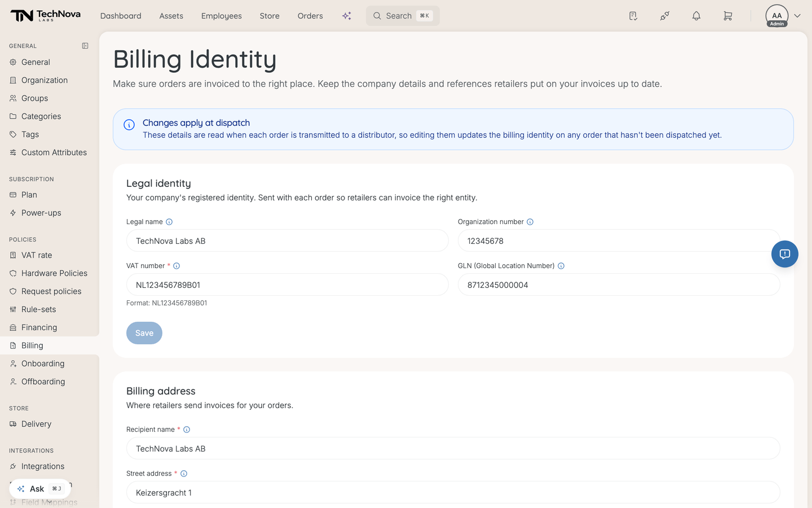Open the shopping cart
Screen dimensions: 812x508
(728, 16)
